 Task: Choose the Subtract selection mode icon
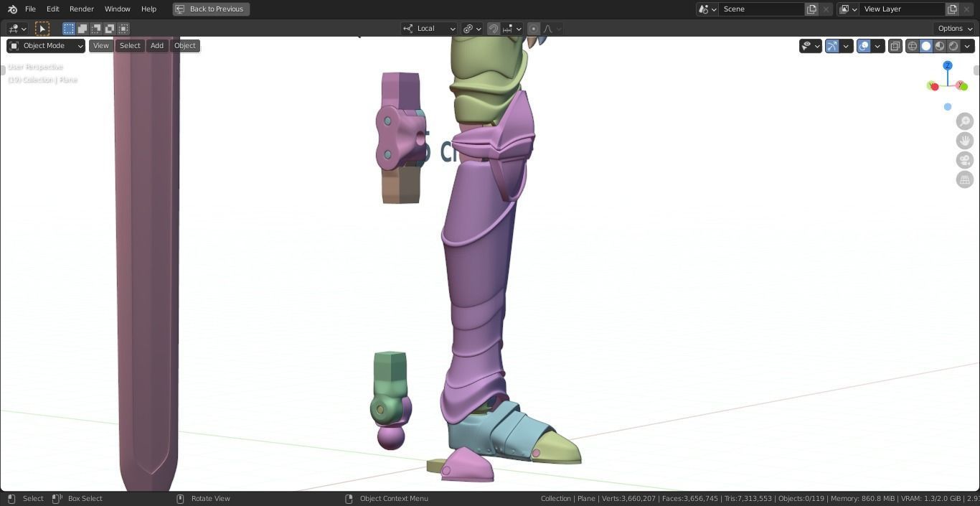[96, 29]
